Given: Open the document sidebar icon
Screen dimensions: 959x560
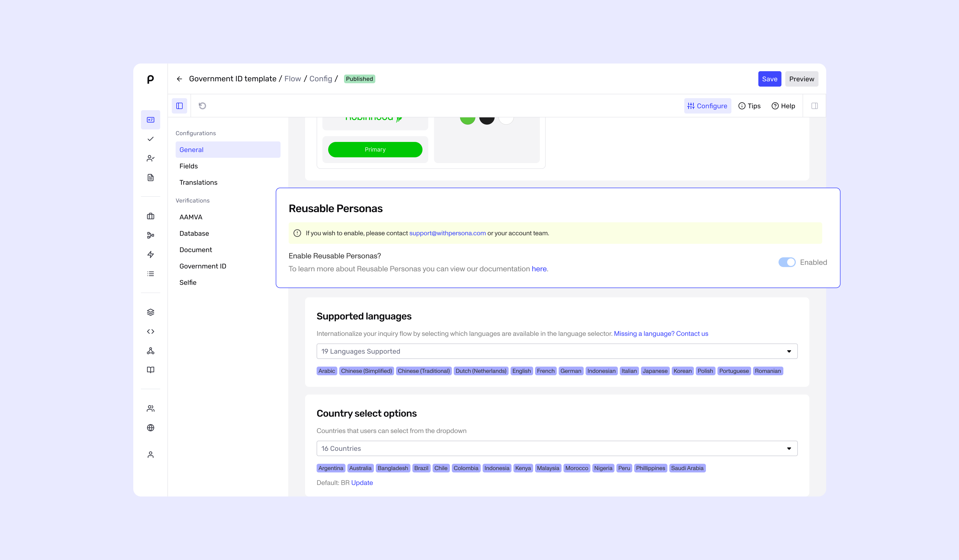Looking at the screenshot, I should [150, 178].
